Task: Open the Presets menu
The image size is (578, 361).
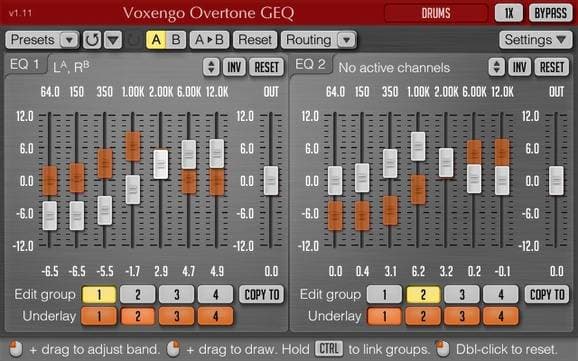Action: click(x=42, y=40)
